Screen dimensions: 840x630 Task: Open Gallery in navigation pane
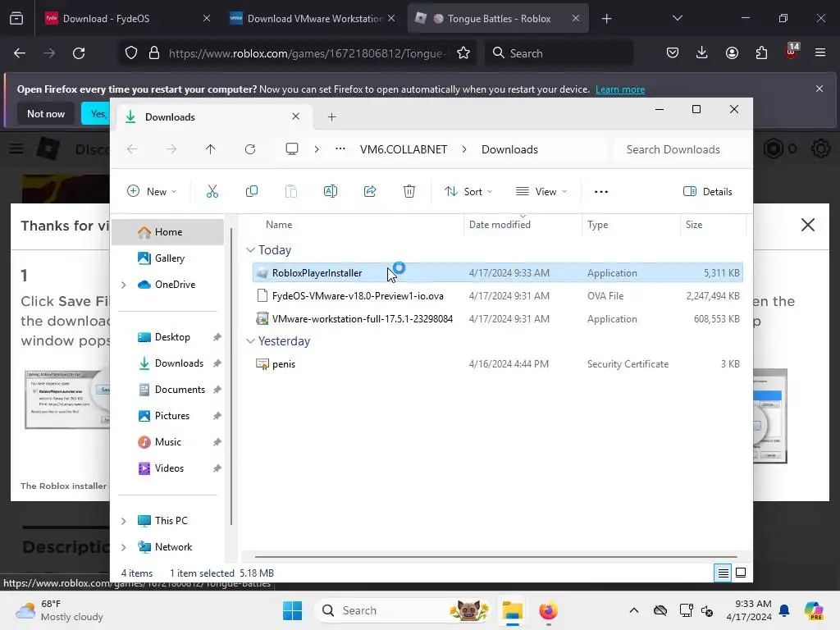(168, 258)
